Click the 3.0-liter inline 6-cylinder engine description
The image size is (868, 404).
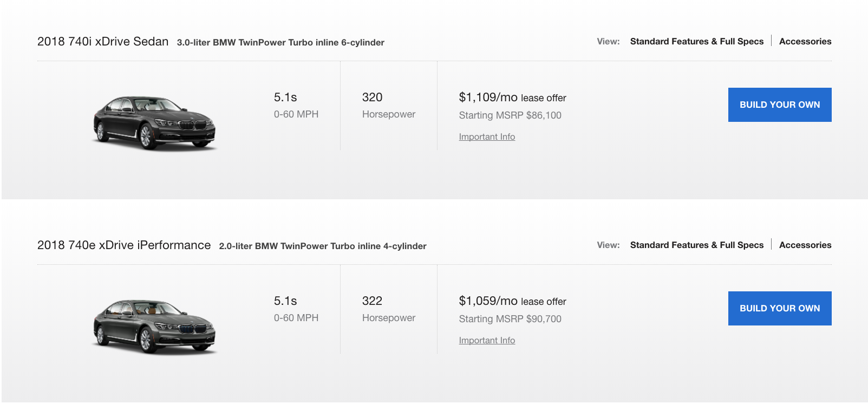coord(280,43)
